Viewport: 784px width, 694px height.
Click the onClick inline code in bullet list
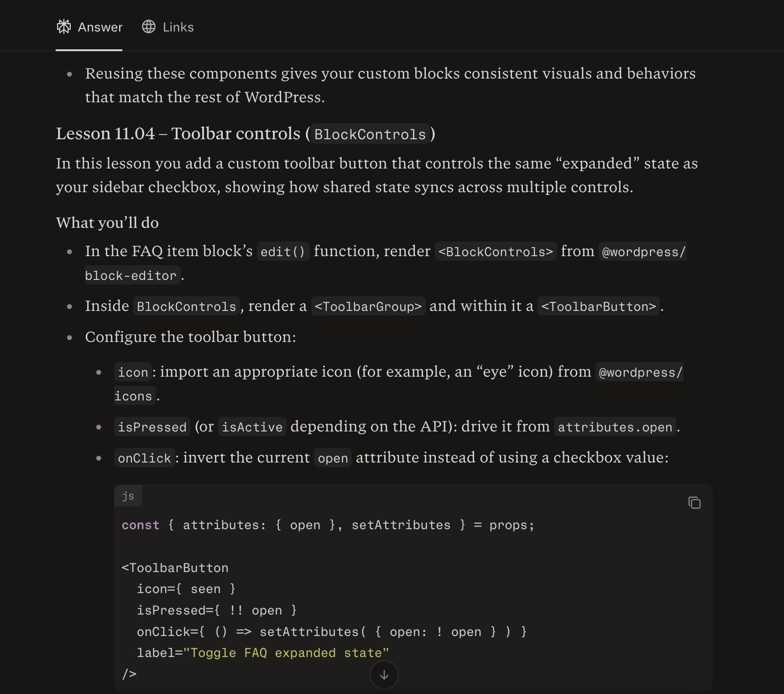144,458
